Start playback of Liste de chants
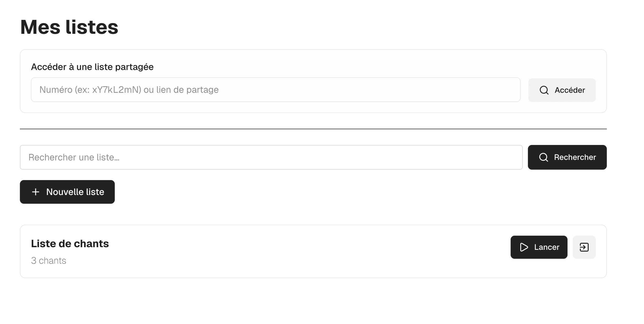Image resolution: width=644 pixels, height=324 pixels. [539, 247]
